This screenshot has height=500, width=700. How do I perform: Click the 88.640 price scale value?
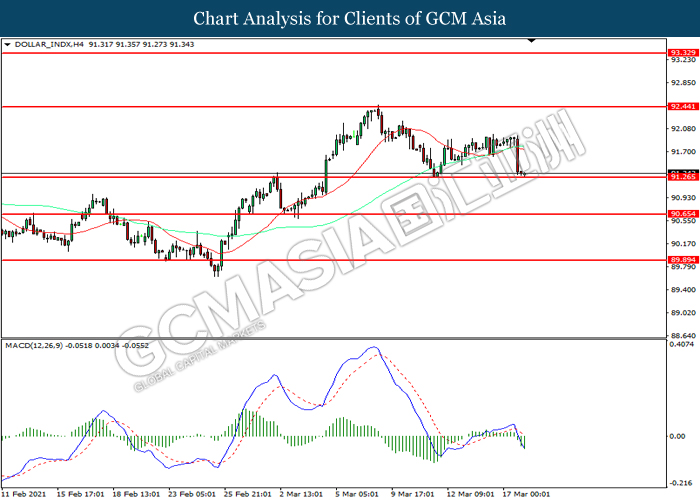coord(683,335)
